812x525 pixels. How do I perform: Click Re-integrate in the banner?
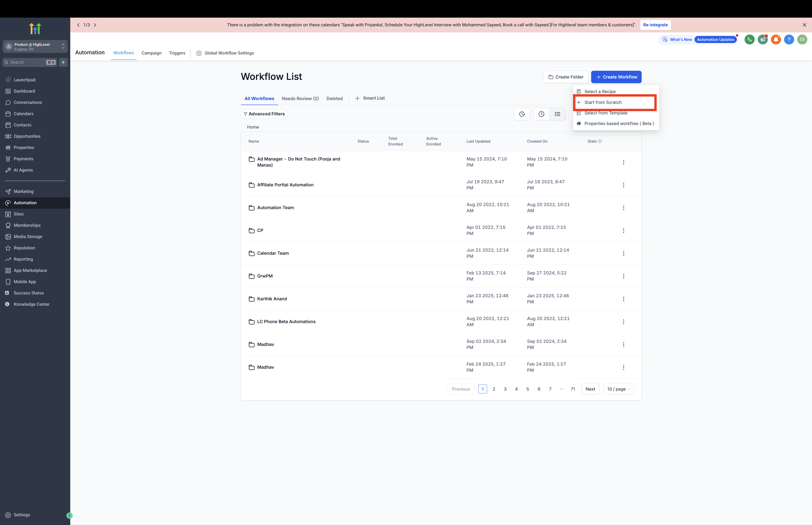[x=655, y=25]
